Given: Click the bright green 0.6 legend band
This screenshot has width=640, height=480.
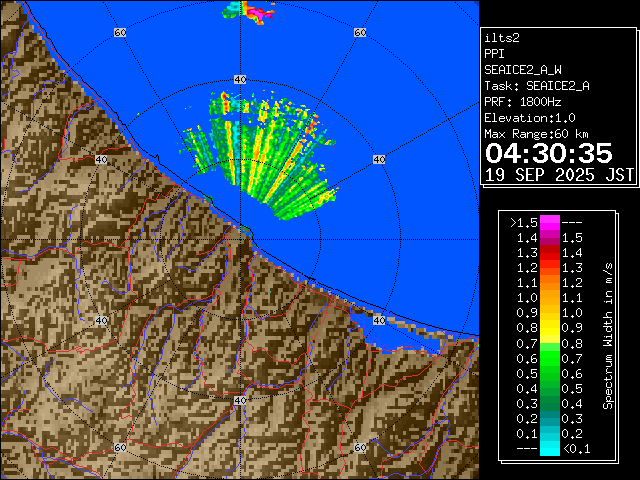Looking at the screenshot, I should [549, 358].
